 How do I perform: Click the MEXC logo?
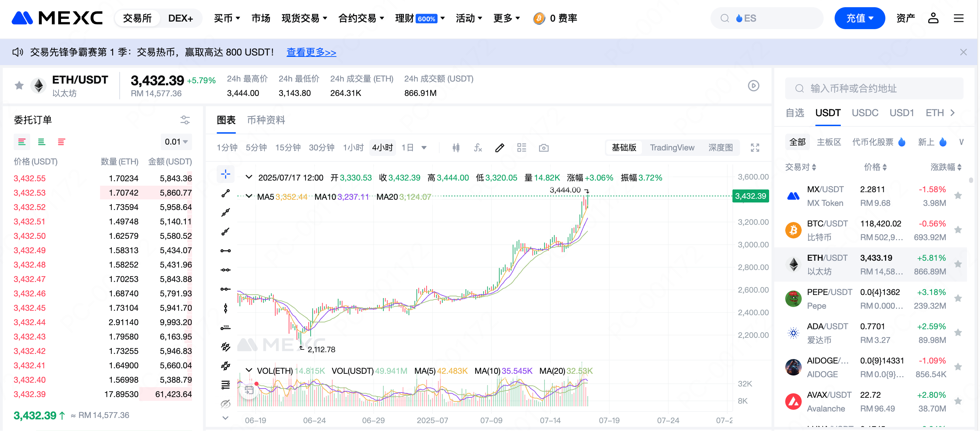click(57, 18)
